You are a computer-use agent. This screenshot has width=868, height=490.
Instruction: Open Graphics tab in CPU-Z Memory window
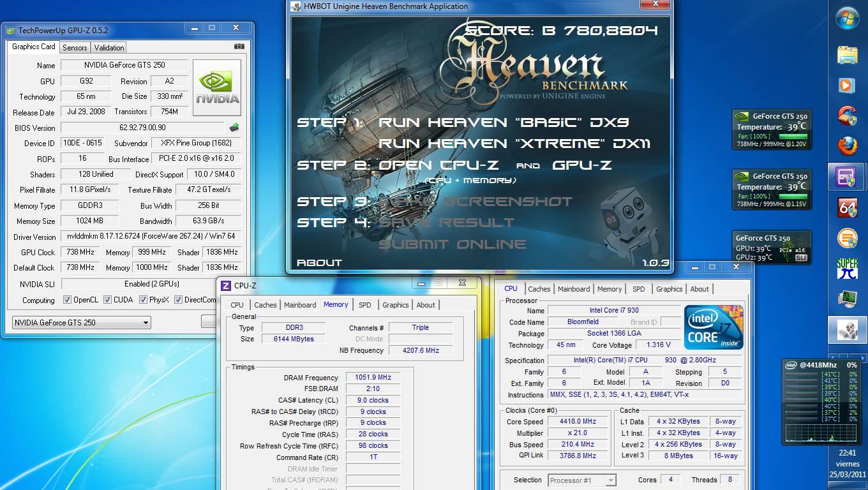[396, 305]
